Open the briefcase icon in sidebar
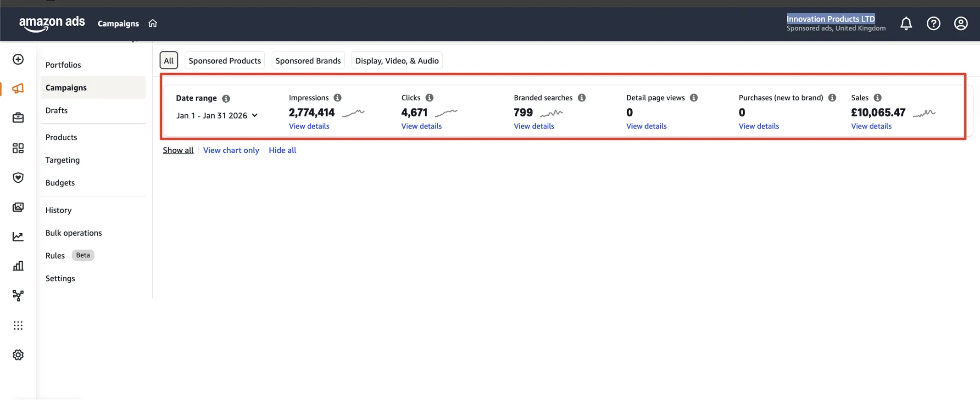980x400 pixels. tap(18, 118)
